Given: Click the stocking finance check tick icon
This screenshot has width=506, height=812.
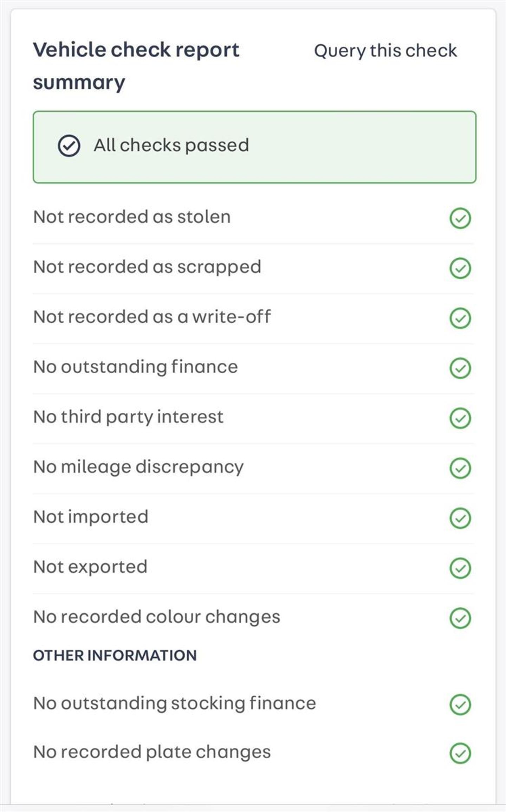Looking at the screenshot, I should click(x=460, y=704).
